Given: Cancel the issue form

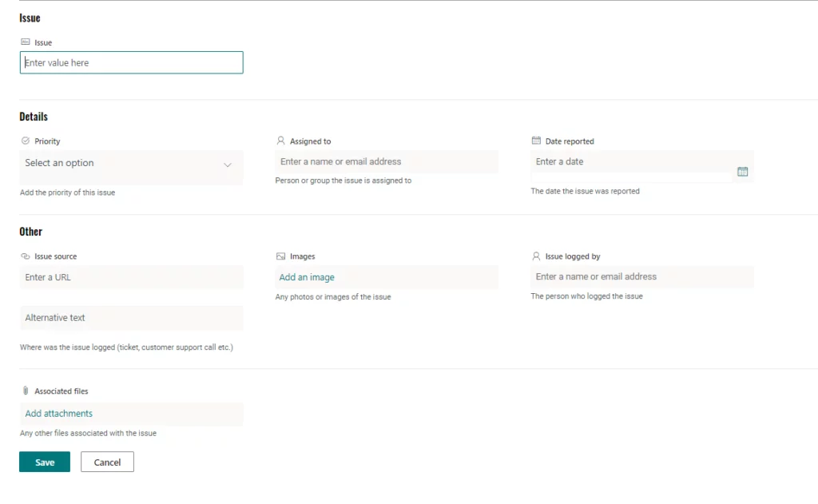Looking at the screenshot, I should pos(107,462).
